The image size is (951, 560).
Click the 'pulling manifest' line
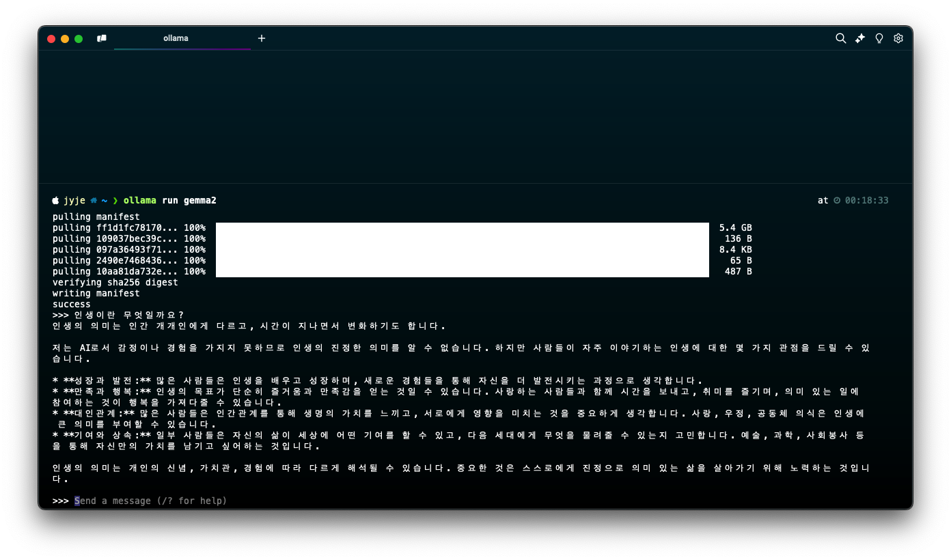[96, 216]
